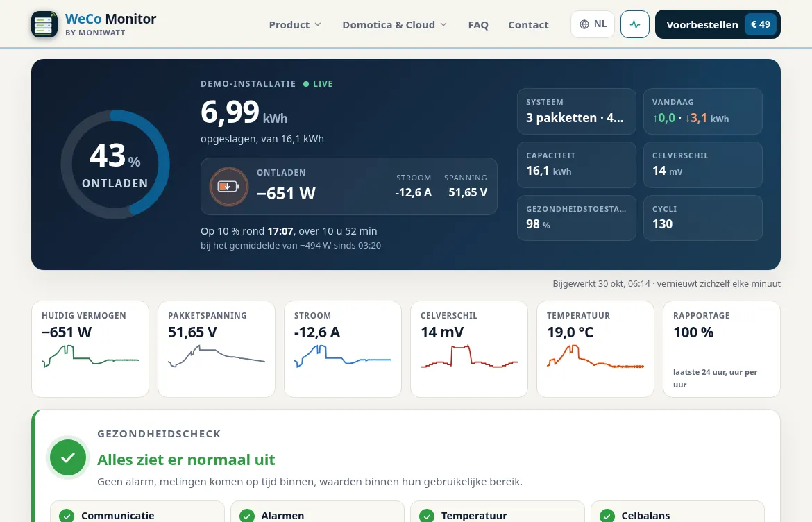Click the green check icon beside Communicatie
The width and height of the screenshot is (812, 522).
pos(67,515)
